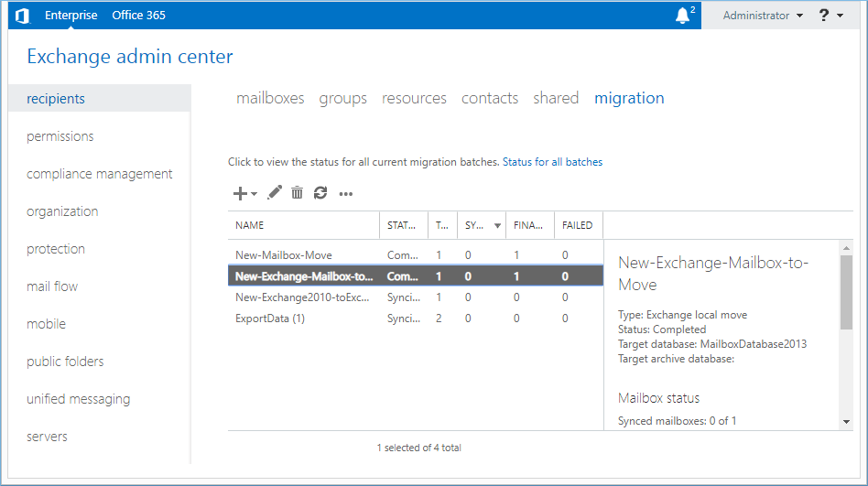Viewport: 868px width, 486px height.
Task: Open the shared tab
Action: 556,98
